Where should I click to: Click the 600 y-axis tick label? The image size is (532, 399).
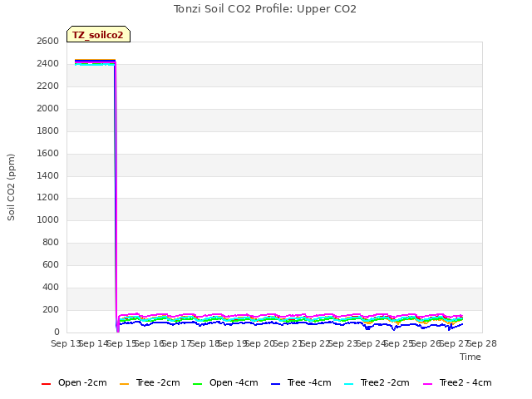(x=51, y=264)
